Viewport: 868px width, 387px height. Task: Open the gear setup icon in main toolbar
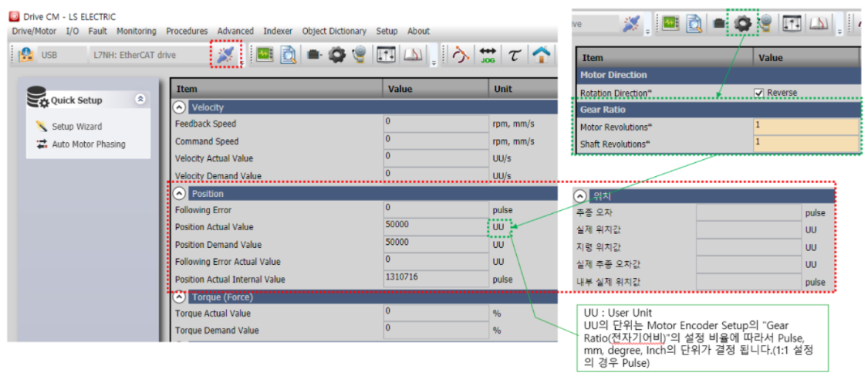point(337,55)
